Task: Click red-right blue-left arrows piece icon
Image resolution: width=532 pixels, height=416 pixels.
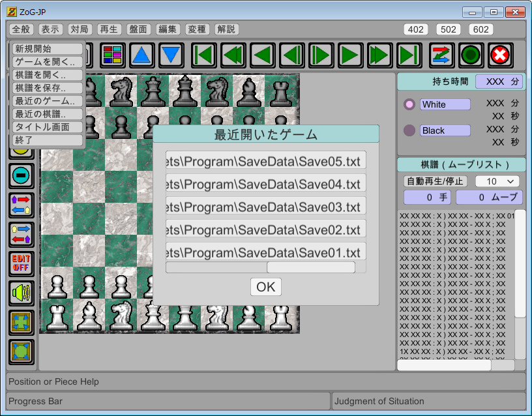Action: point(21,205)
